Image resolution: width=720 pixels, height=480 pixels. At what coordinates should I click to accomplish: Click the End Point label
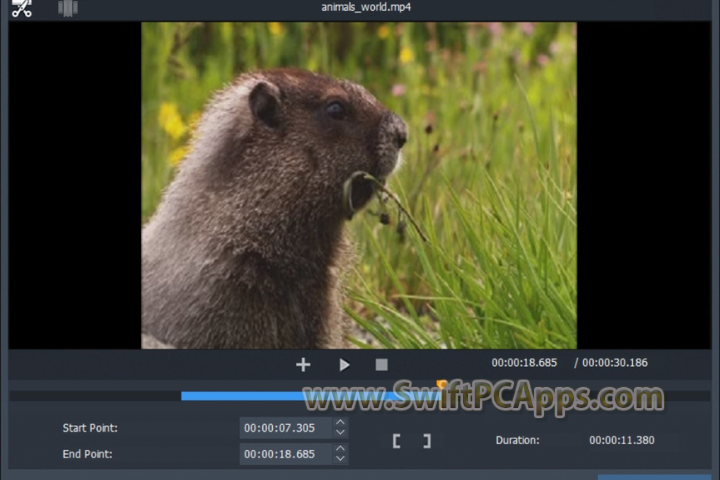87,454
